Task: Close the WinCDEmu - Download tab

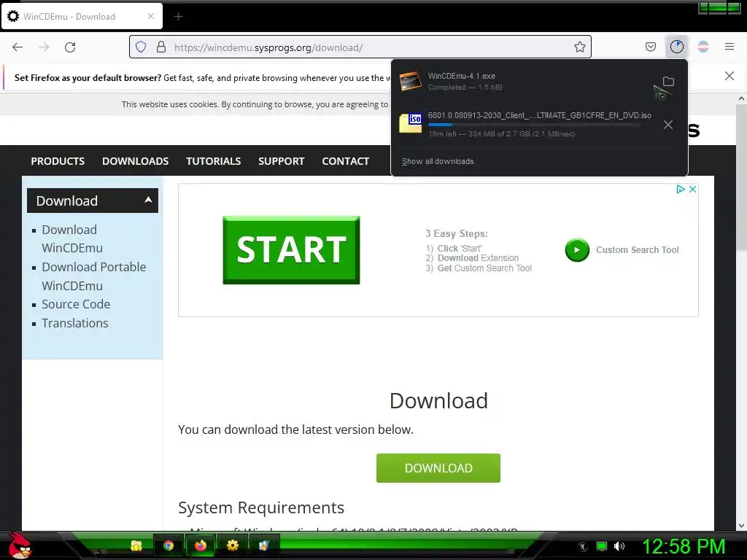Action: 151,16
